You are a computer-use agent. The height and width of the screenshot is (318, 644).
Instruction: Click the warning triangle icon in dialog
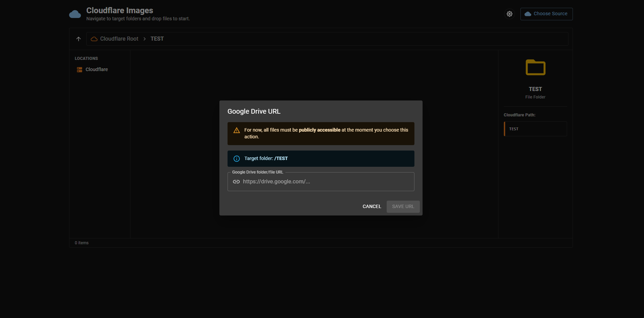coord(237,131)
